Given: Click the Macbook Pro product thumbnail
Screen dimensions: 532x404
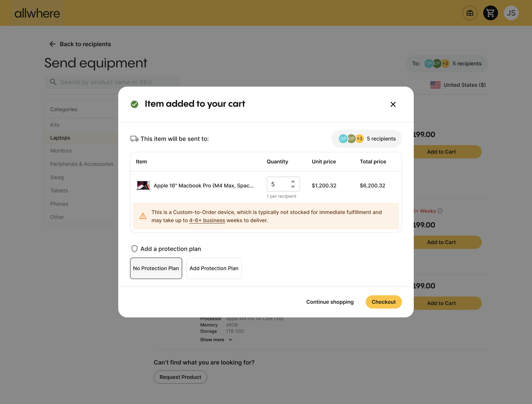Looking at the screenshot, I should coord(143,185).
